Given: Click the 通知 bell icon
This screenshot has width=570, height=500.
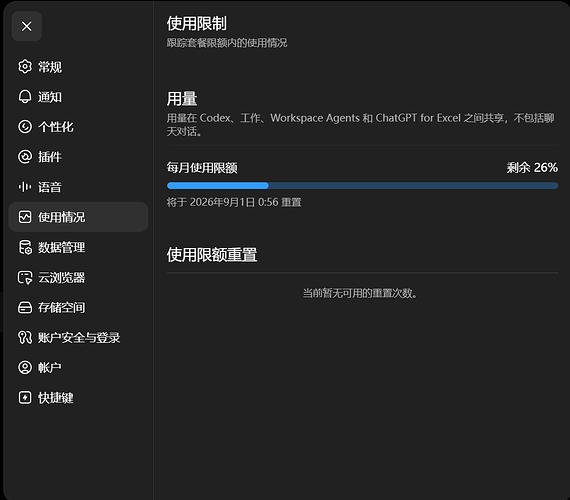Looking at the screenshot, I should pos(25,97).
